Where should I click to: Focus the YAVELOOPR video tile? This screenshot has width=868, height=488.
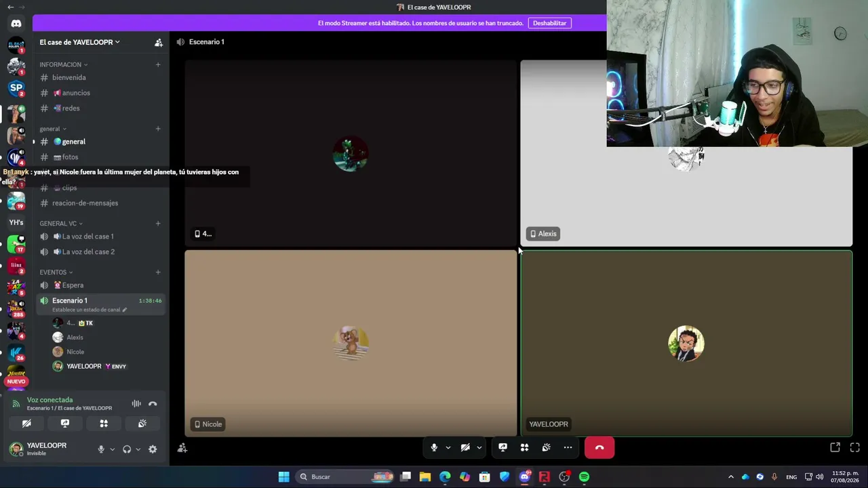tap(686, 344)
